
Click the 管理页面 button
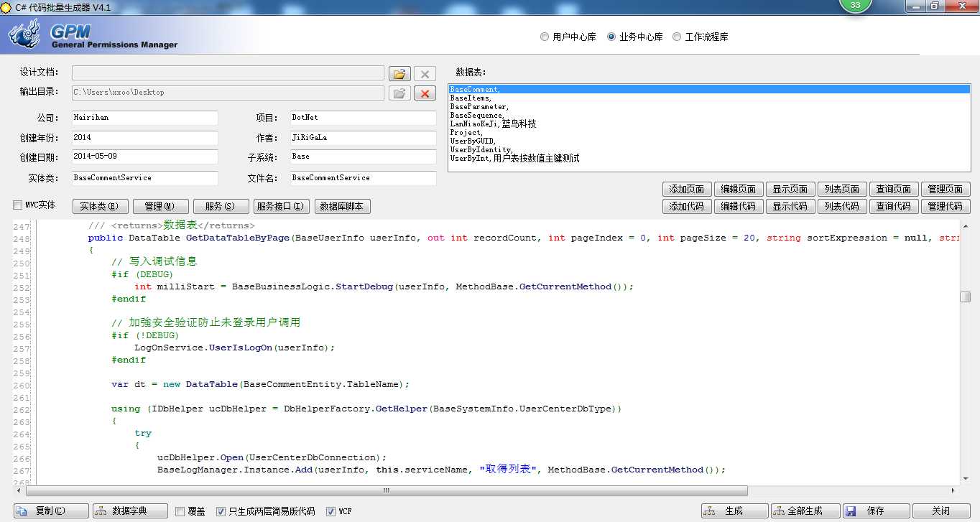946,189
